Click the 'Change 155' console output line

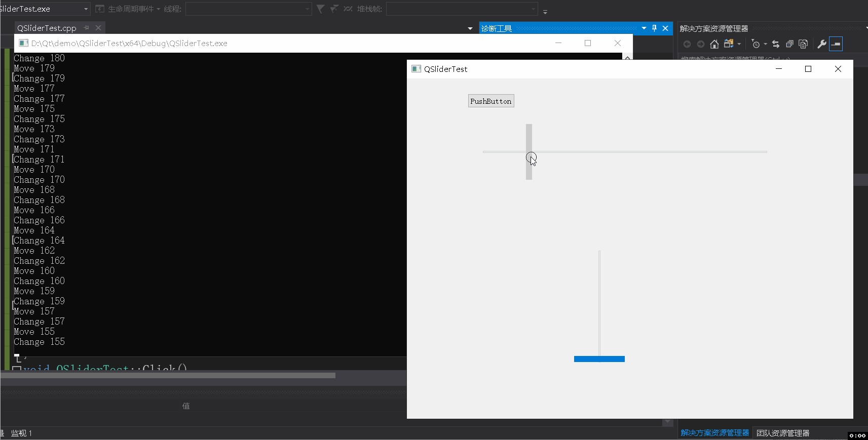[40, 342]
